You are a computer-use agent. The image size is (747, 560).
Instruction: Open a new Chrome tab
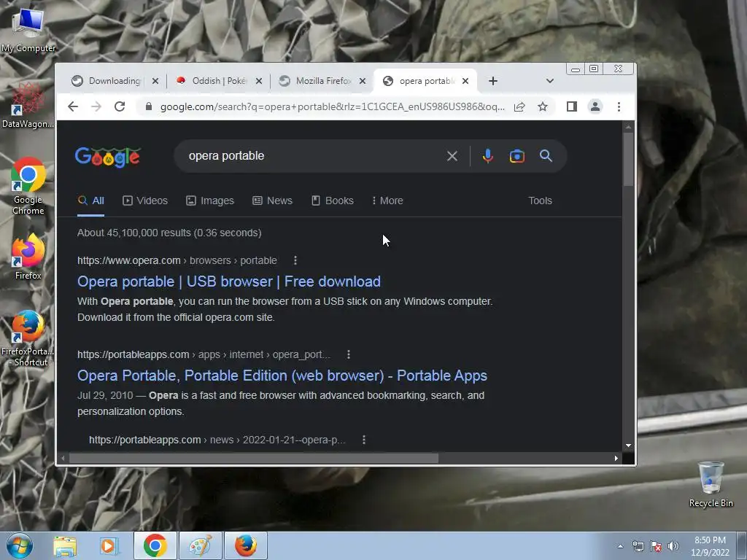point(493,81)
